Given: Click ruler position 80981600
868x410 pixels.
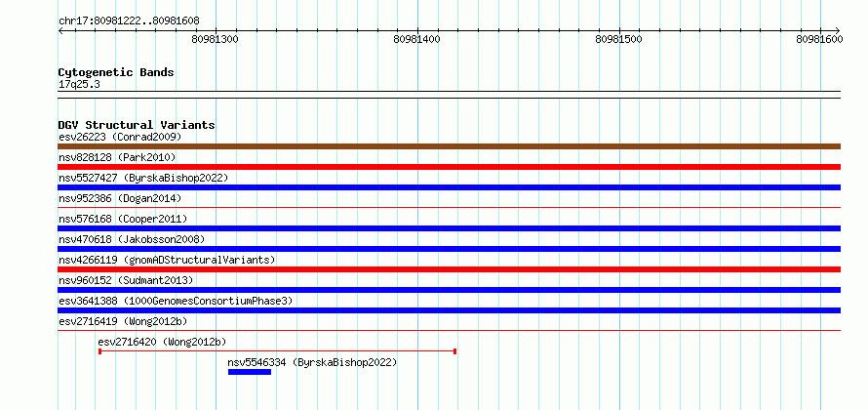Looking at the screenshot, I should coord(820,39).
